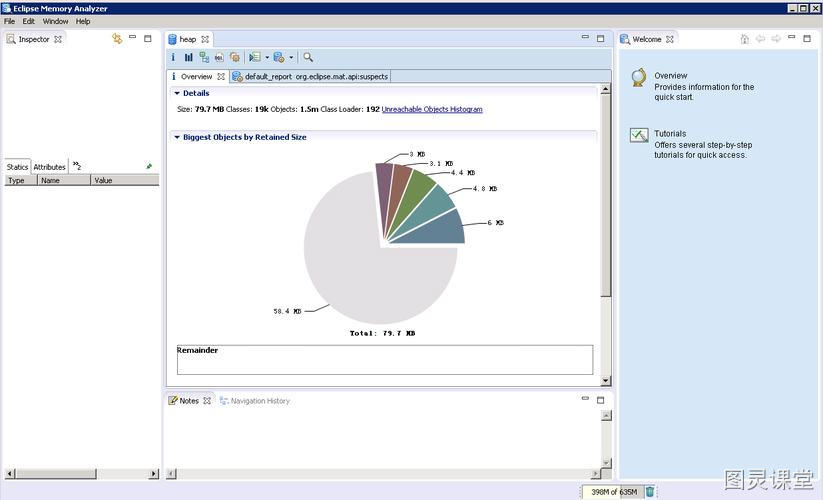Minimize the Inspector panel

tap(132, 37)
